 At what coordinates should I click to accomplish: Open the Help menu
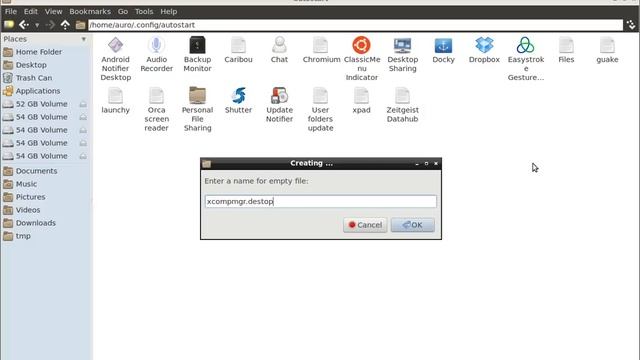[169, 11]
